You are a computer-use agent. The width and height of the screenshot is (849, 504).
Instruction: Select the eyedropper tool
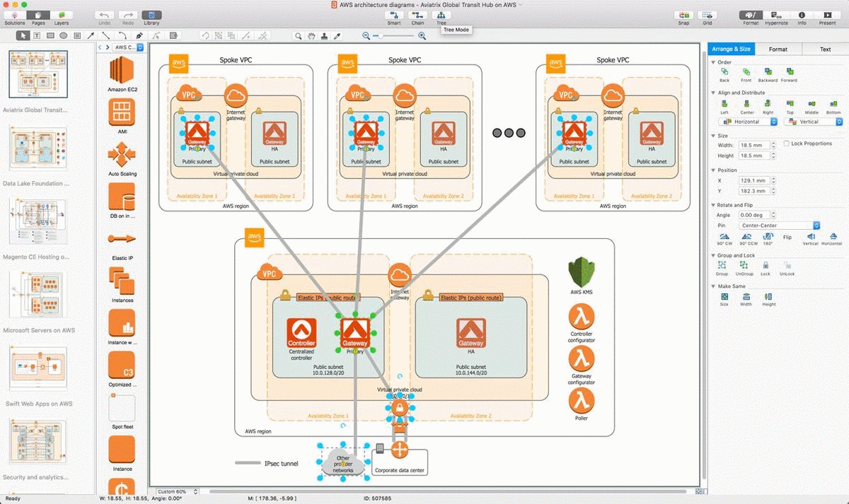click(338, 35)
